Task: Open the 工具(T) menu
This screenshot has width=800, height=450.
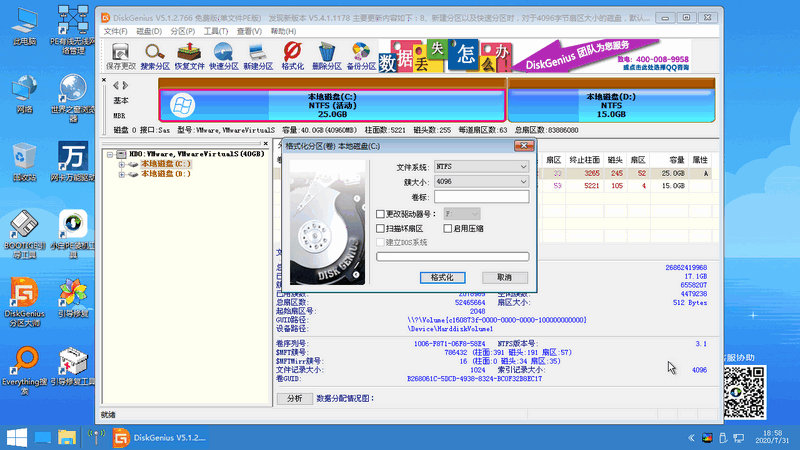Action: click(215, 31)
